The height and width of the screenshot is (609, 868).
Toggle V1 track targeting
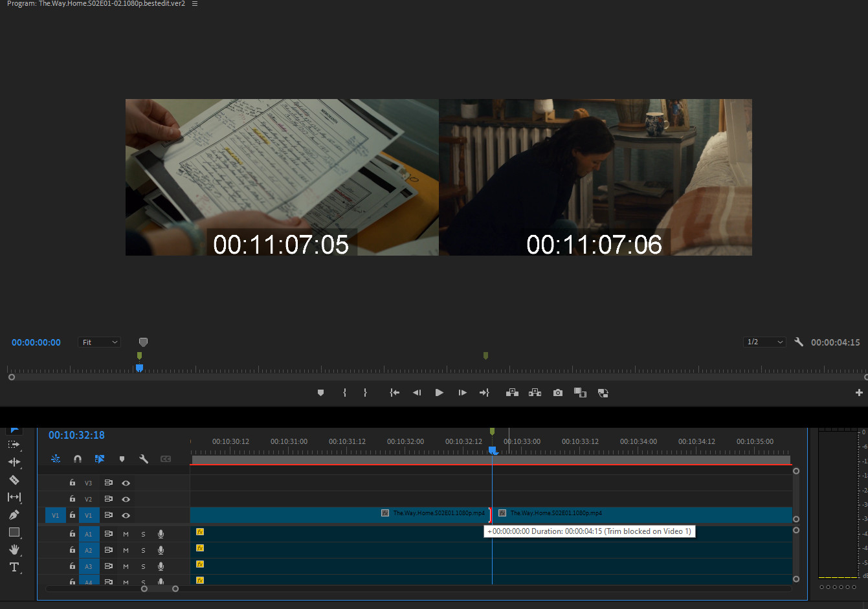pos(89,515)
